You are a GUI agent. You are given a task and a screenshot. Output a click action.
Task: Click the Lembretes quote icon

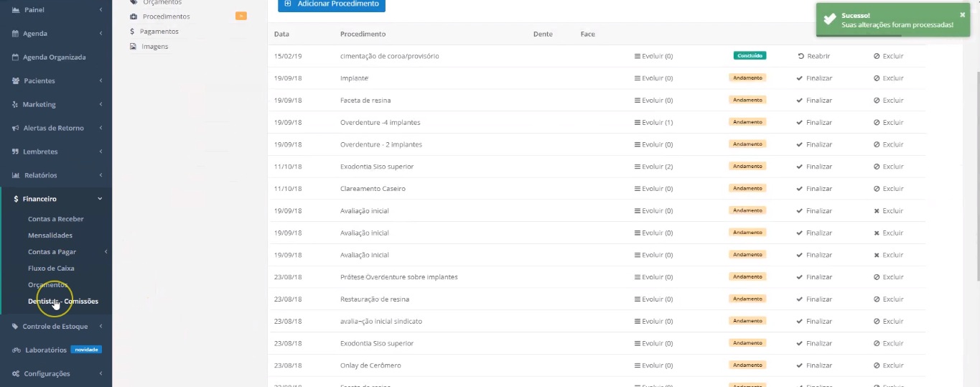tap(16, 152)
